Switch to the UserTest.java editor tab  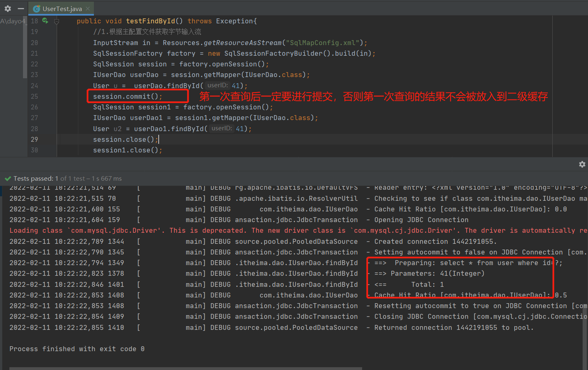pos(62,9)
